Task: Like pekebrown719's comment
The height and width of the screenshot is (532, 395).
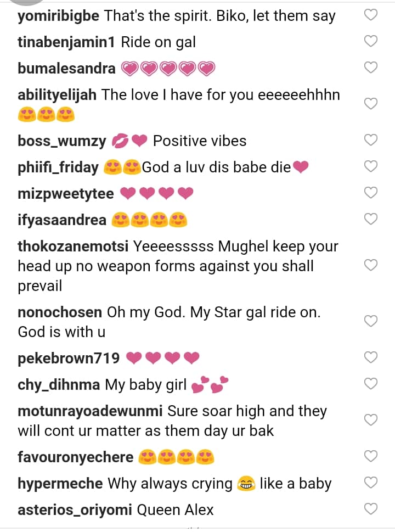Action: 371,358
